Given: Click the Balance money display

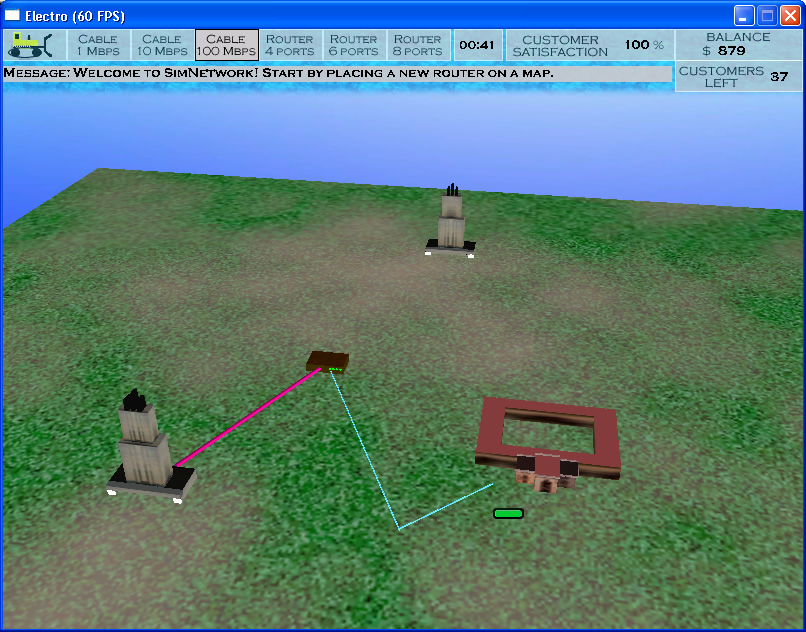Looking at the screenshot, I should click(x=738, y=44).
